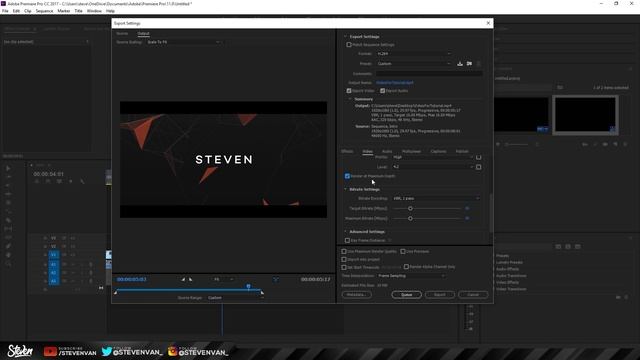Open Source Range dropdown
This screenshot has width=640, height=360.
click(236, 298)
